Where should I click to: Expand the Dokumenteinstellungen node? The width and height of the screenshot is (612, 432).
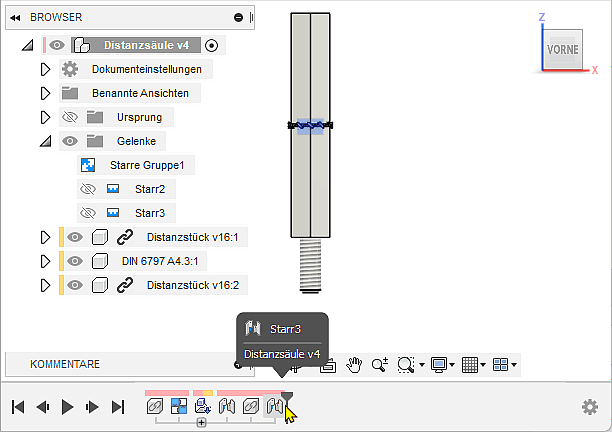tap(44, 69)
